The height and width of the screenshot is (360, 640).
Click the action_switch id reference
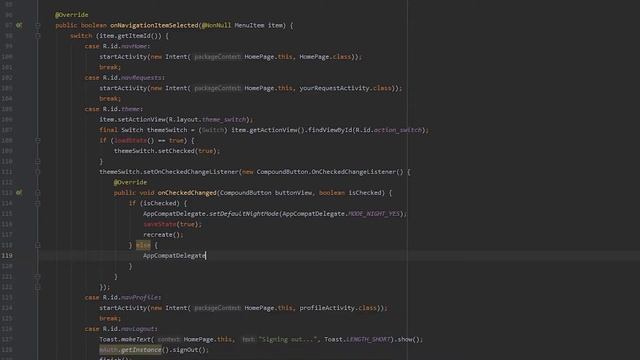[x=398, y=130]
